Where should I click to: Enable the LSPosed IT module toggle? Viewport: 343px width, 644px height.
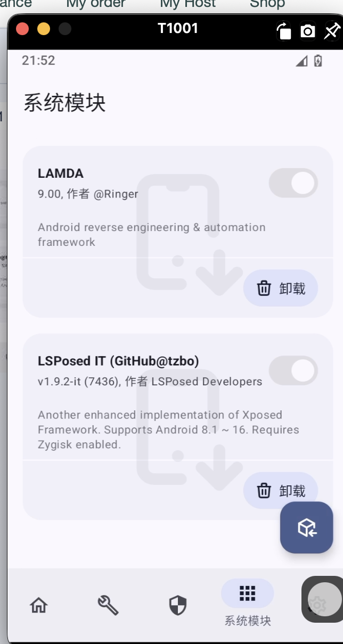293,371
